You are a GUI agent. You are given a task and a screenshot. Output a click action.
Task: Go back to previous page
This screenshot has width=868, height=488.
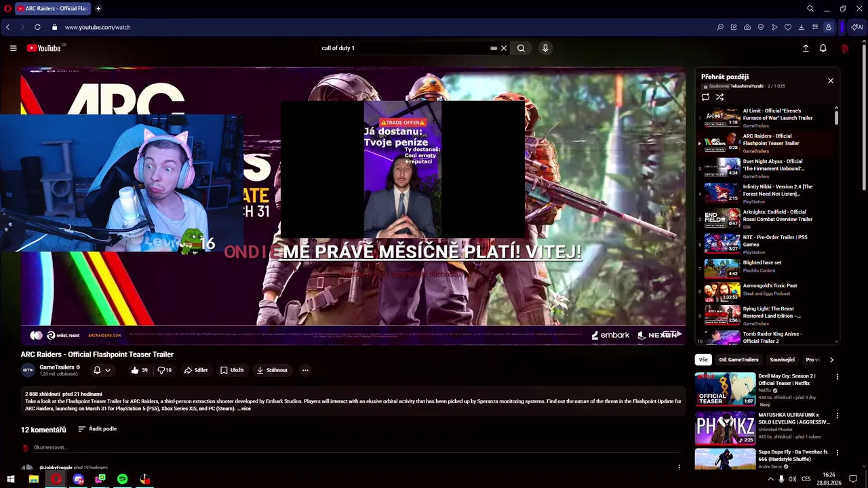click(7, 27)
